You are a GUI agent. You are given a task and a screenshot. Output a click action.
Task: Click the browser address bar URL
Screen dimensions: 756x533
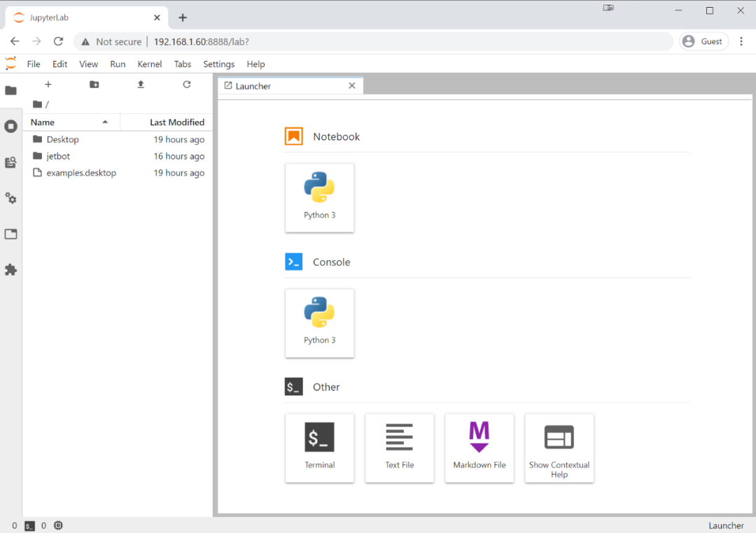click(x=201, y=42)
